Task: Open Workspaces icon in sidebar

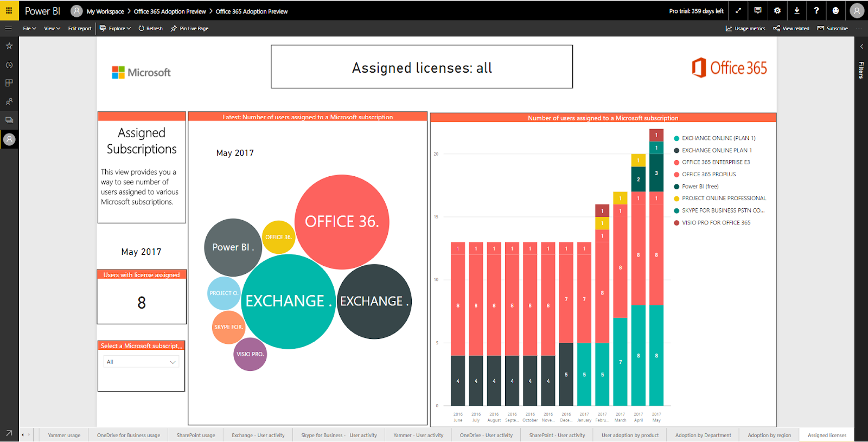Action: (9, 120)
